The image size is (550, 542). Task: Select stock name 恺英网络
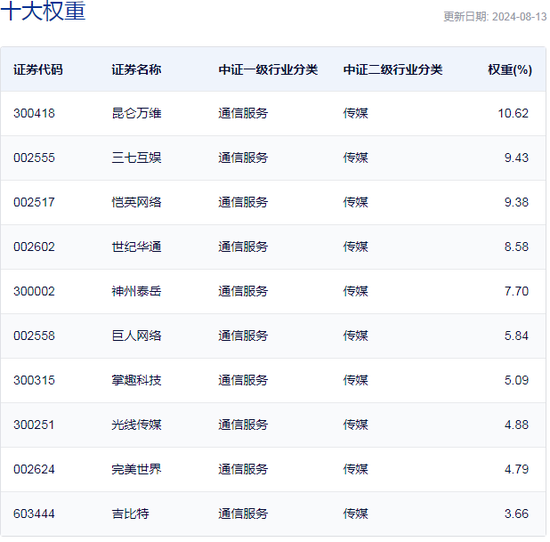click(x=136, y=202)
